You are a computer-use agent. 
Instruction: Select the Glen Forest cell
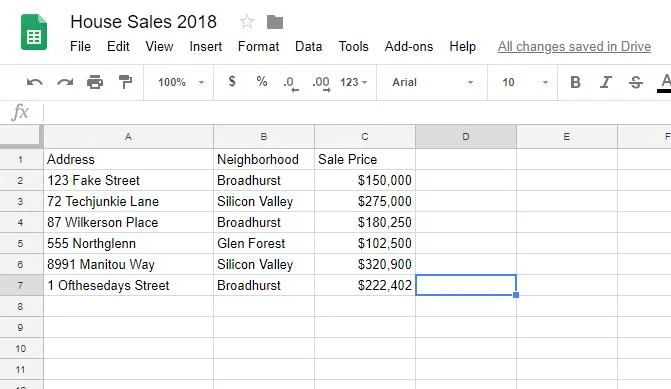click(x=264, y=243)
